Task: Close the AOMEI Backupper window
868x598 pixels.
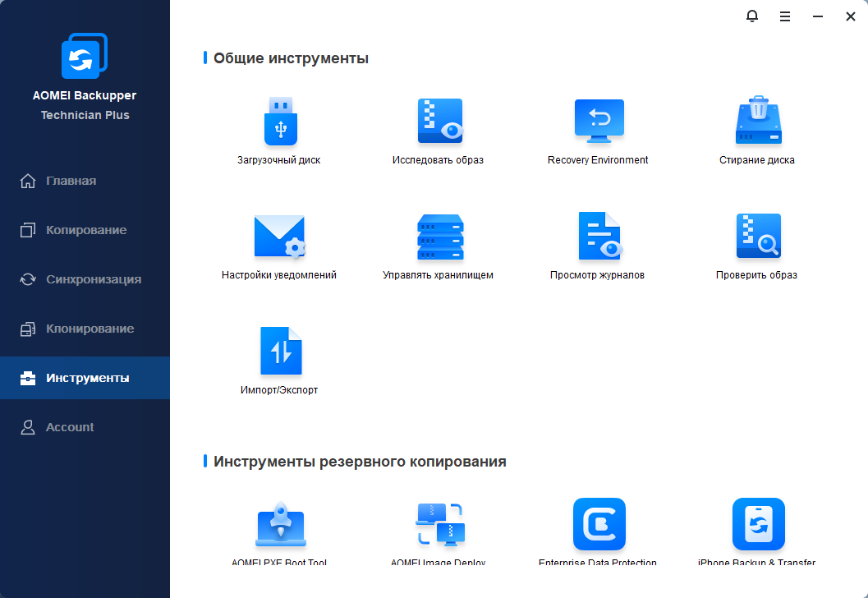Action: point(851,16)
